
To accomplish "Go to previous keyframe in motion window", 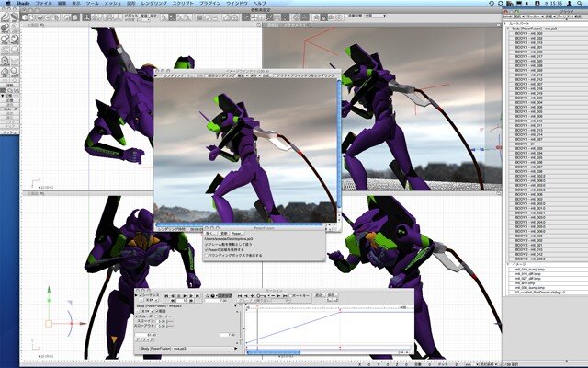I will [246, 296].
